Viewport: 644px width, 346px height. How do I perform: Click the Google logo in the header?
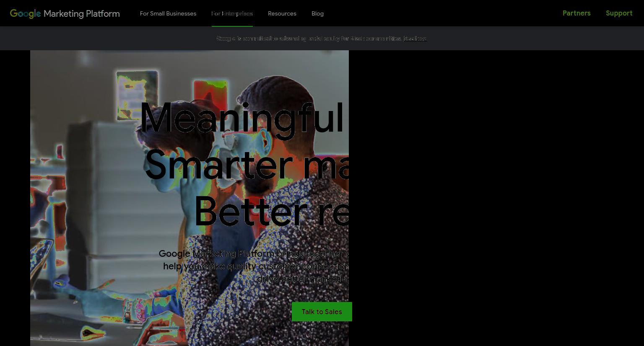tap(25, 13)
